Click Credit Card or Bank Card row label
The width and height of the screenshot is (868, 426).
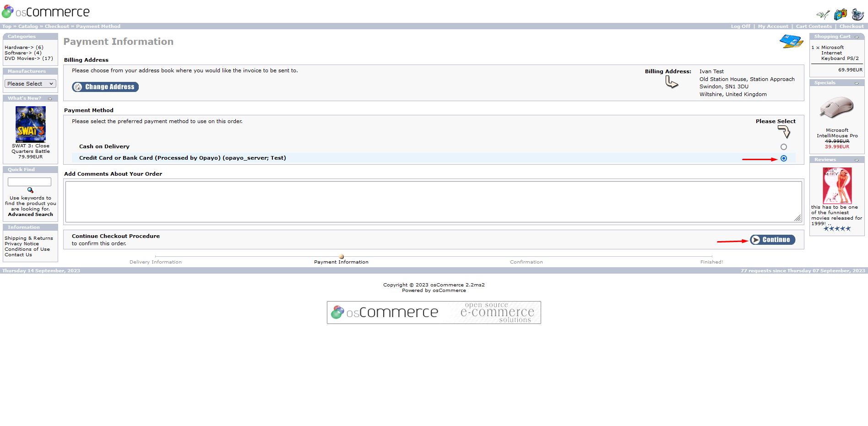coord(183,158)
